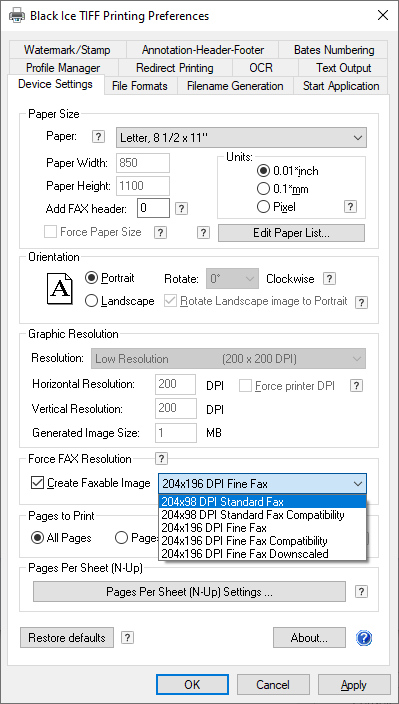
Task: Open the blue round help icon
Action: click(364, 638)
